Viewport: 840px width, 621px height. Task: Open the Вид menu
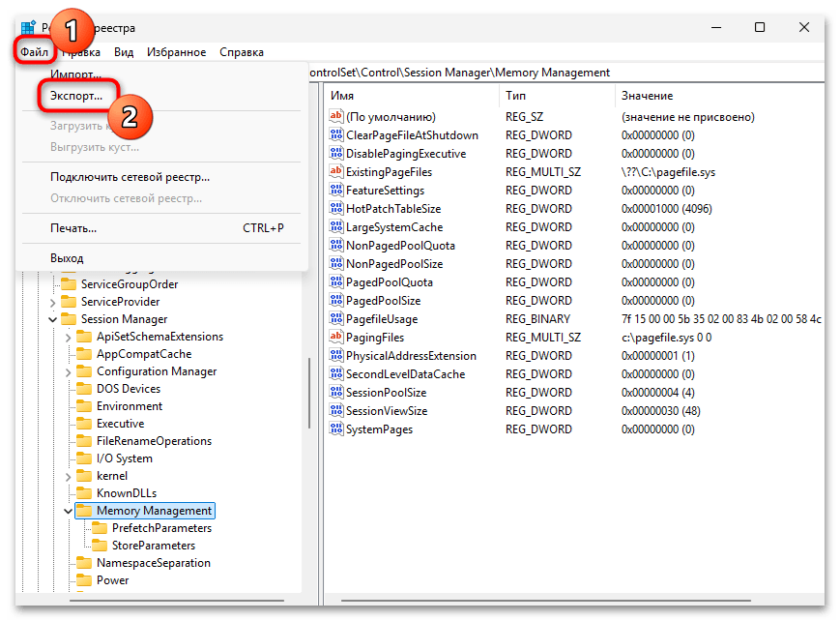tap(124, 52)
